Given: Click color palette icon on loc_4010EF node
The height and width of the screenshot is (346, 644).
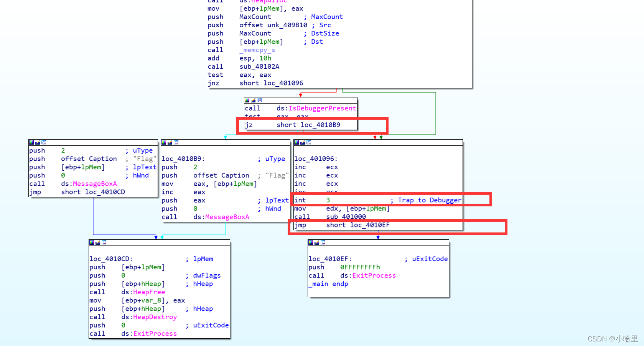Looking at the screenshot, I should click(x=311, y=242).
